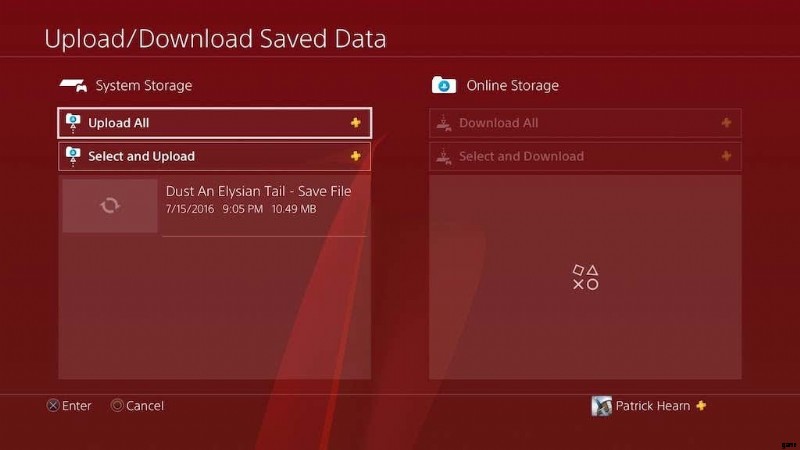Click the Select and Download arrow icon
800x450 pixels.
tap(444, 157)
